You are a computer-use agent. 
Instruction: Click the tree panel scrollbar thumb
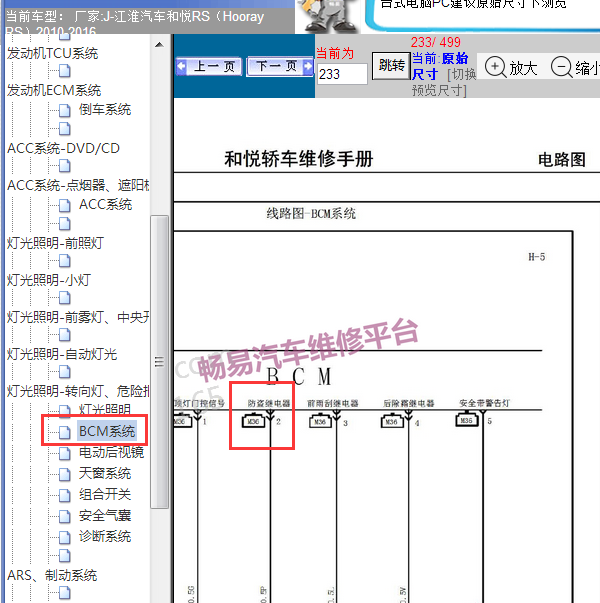pyautogui.click(x=159, y=362)
